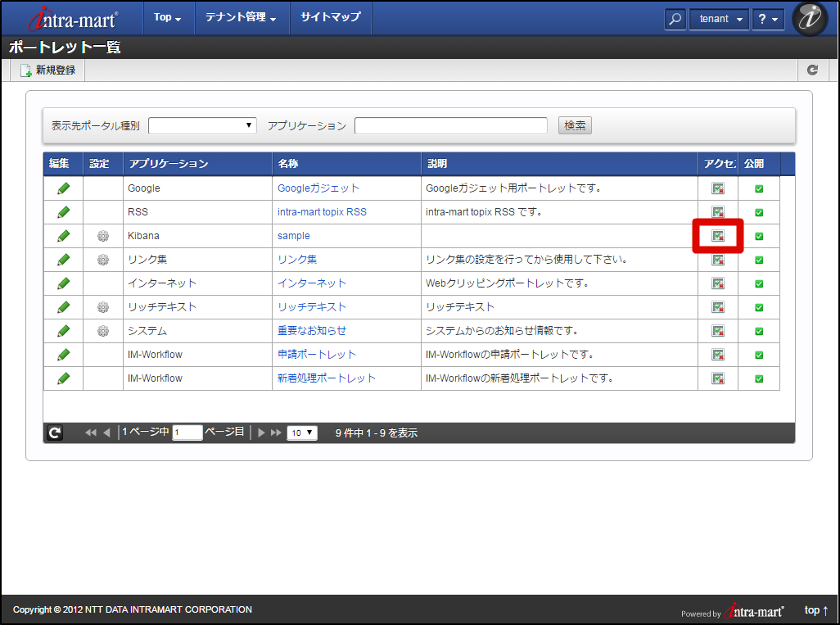The width and height of the screenshot is (840, 625).
Task: Open the sample portlet link
Action: tap(294, 235)
